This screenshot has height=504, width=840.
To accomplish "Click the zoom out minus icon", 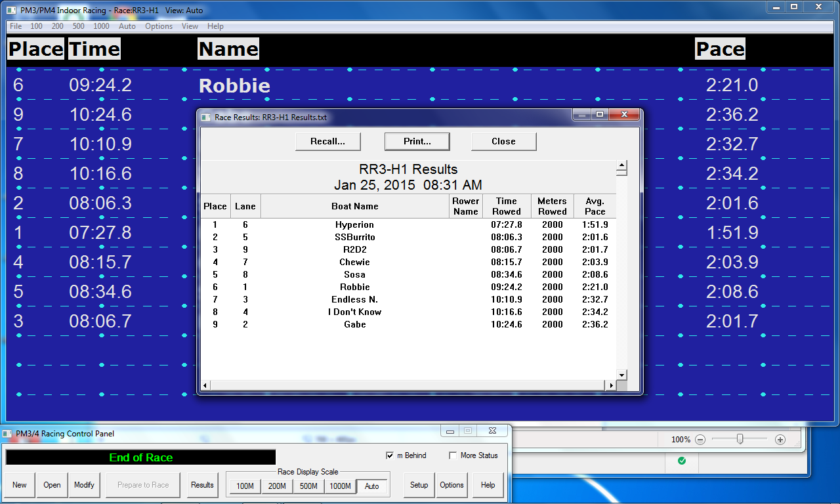I will coord(700,440).
